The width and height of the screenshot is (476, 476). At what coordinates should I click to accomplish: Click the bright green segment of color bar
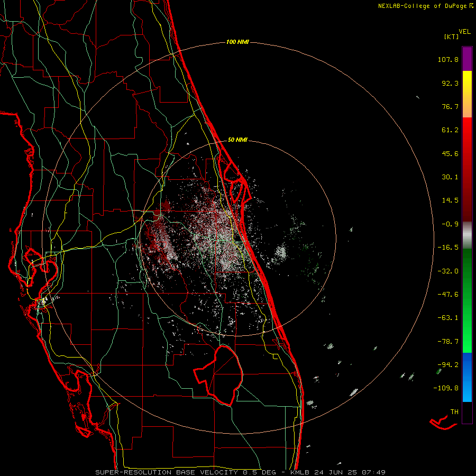tap(467, 300)
